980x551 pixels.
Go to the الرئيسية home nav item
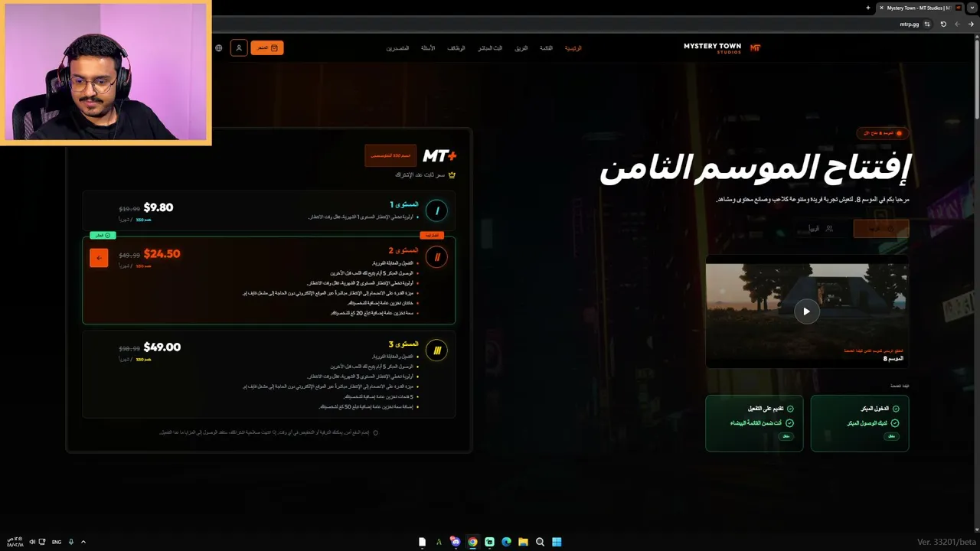[573, 48]
